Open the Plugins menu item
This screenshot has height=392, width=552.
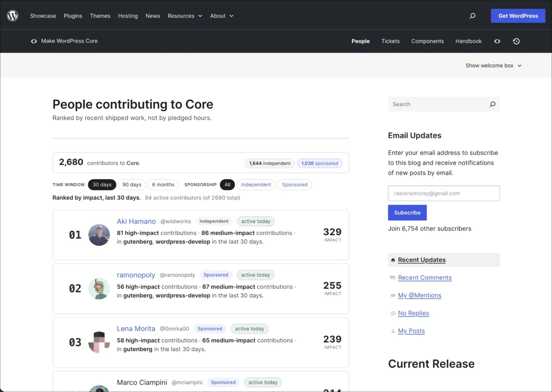(x=73, y=16)
